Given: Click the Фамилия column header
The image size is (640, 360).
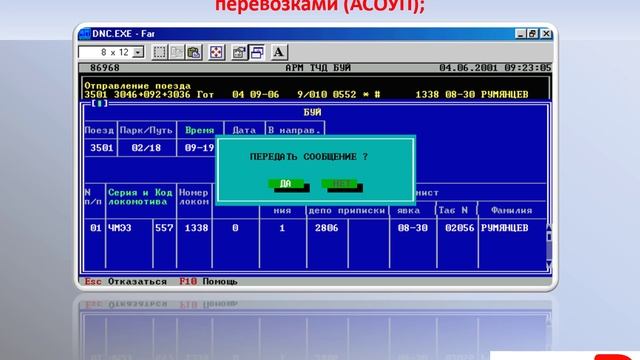Looking at the screenshot, I should click(511, 210).
